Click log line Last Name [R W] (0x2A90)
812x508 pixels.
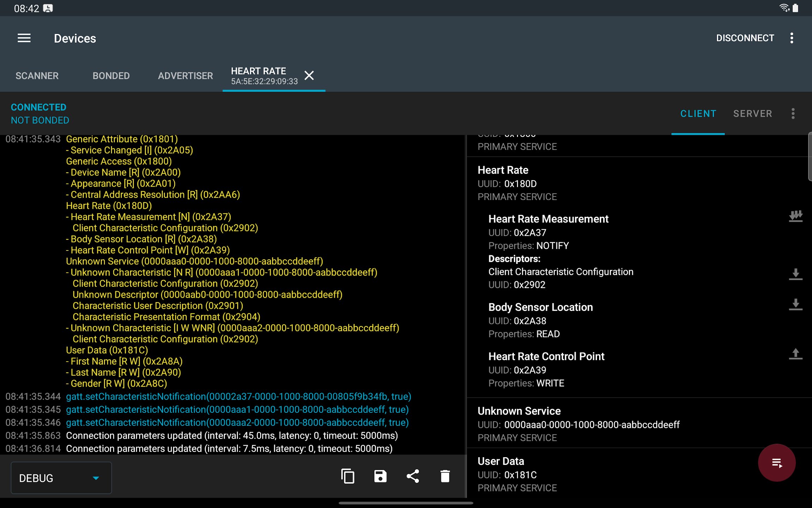123,373
